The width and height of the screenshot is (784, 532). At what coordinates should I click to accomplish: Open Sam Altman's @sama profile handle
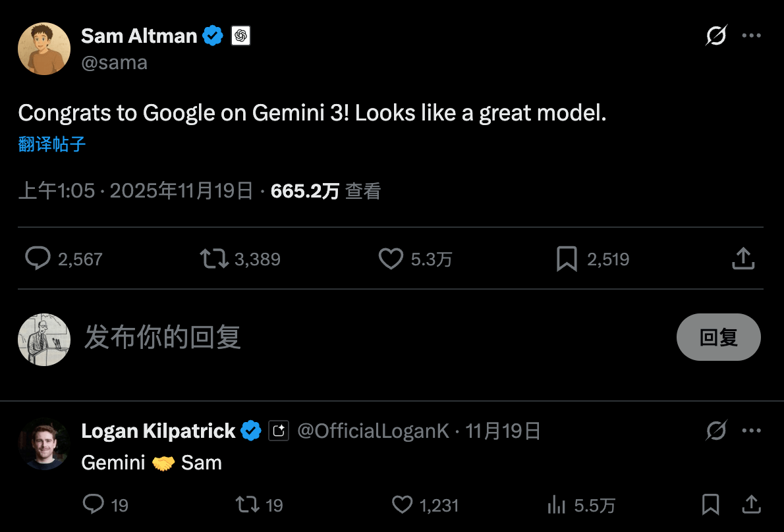115,62
